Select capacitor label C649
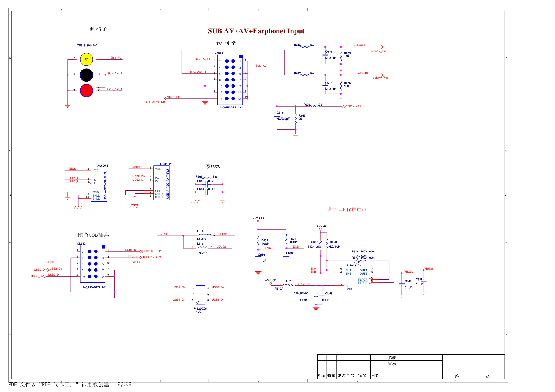555x392 pixels. point(290,253)
